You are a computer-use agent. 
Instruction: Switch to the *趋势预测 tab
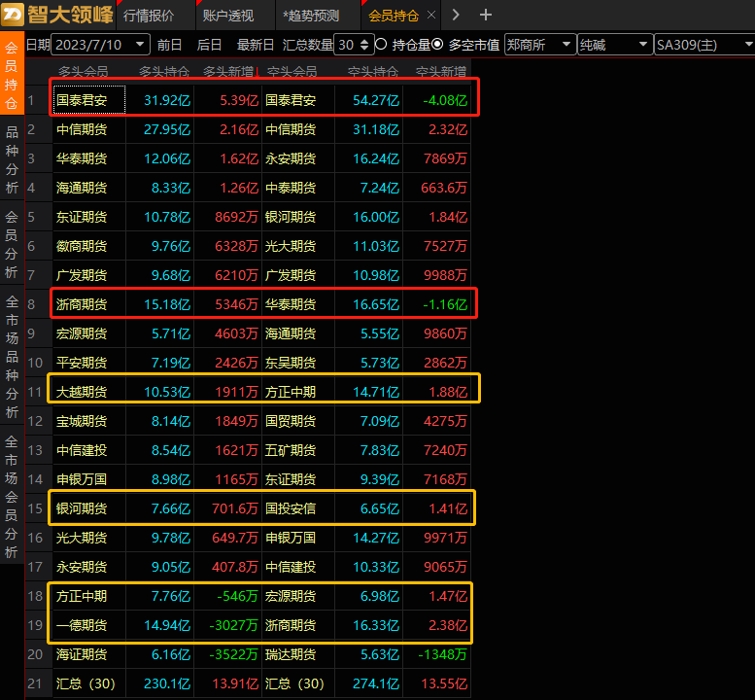tap(311, 16)
